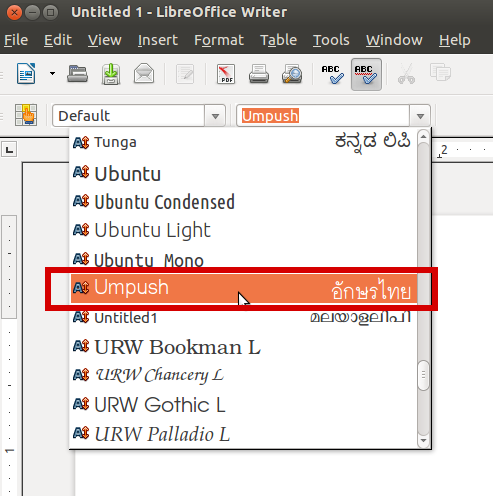Click the Umpush font name field

pos(323,116)
